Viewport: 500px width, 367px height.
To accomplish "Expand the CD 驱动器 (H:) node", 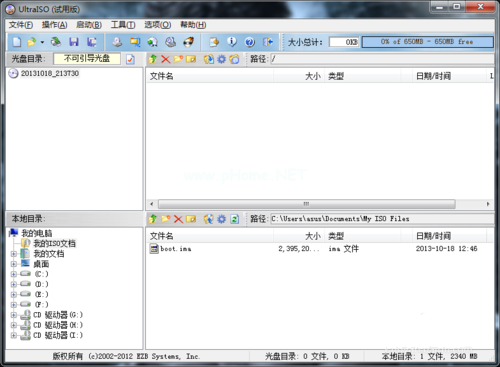I will tap(14, 325).
